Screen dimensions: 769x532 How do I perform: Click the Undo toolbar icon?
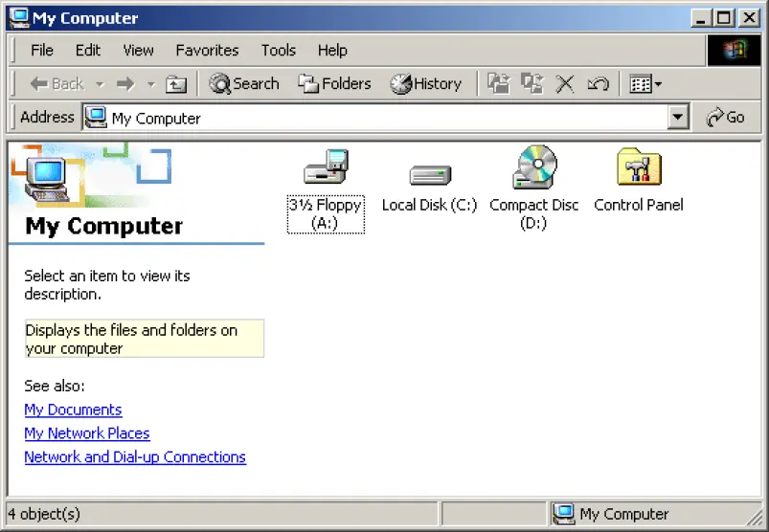point(598,84)
